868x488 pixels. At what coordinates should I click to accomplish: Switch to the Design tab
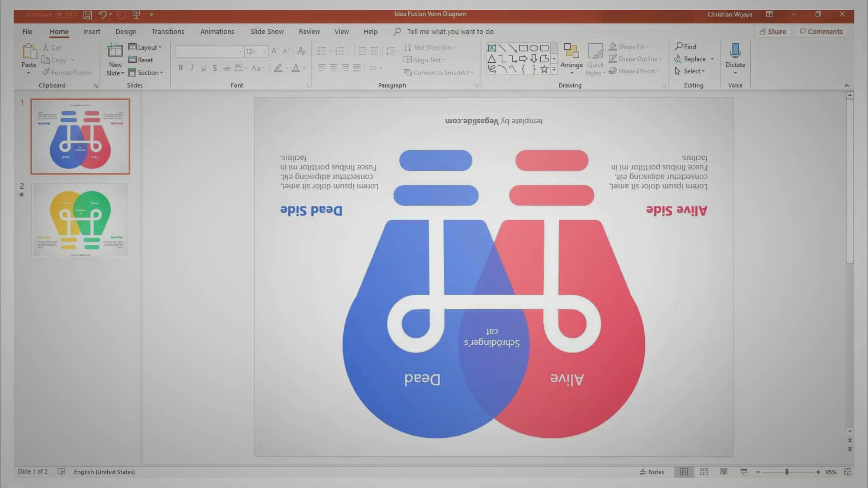[x=126, y=32]
